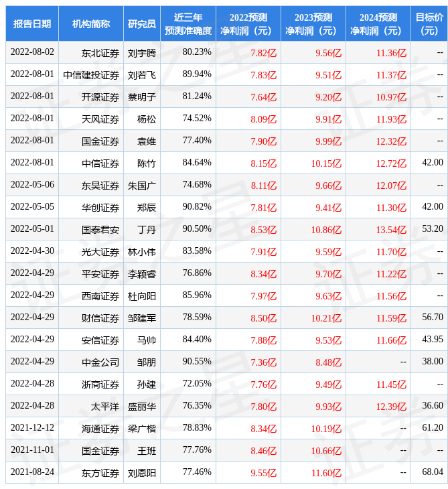The width and height of the screenshot is (448, 489).
Task: Click analyst name 邹建军
Action: (141, 319)
